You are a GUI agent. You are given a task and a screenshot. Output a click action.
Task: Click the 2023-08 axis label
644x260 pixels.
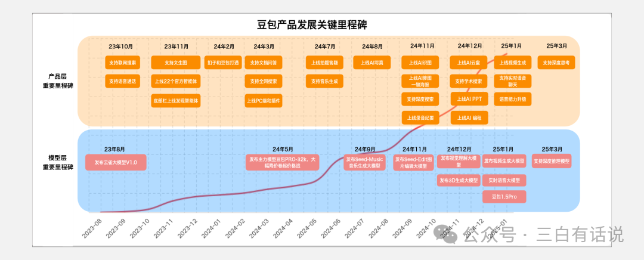[92, 228]
